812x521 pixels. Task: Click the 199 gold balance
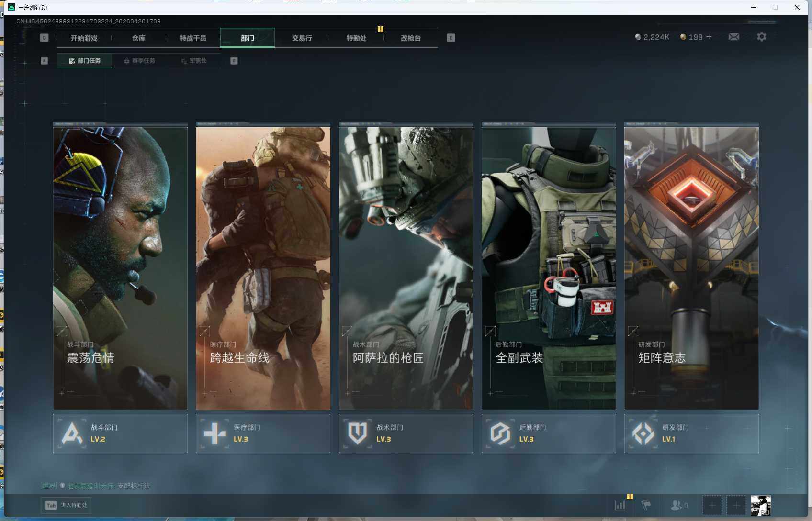(696, 37)
